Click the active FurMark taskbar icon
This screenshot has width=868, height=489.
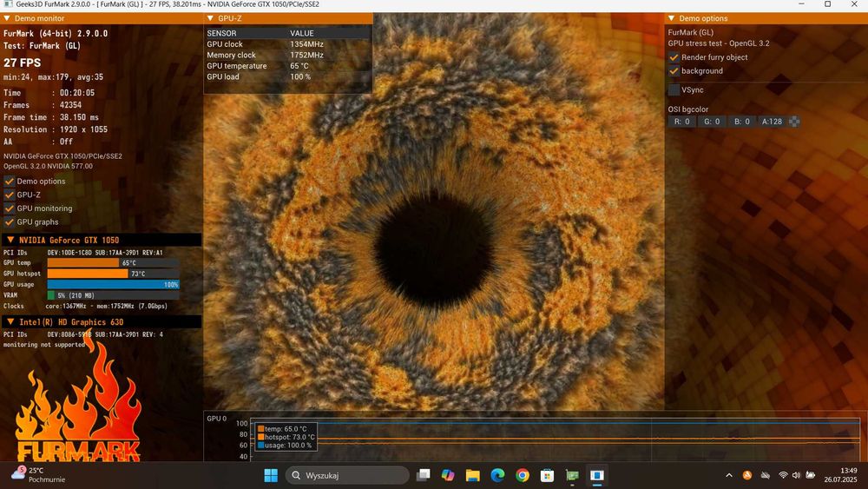click(597, 475)
